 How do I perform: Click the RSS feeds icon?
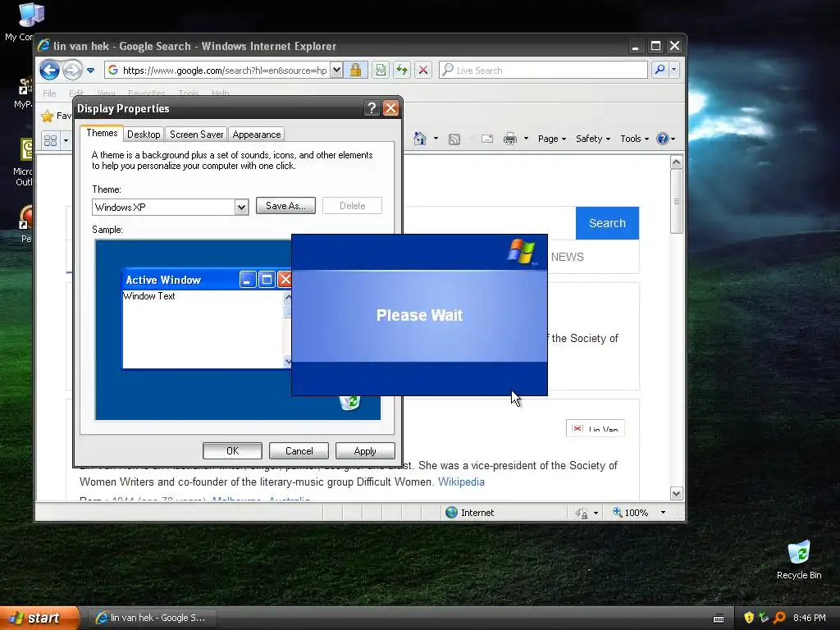(454, 139)
